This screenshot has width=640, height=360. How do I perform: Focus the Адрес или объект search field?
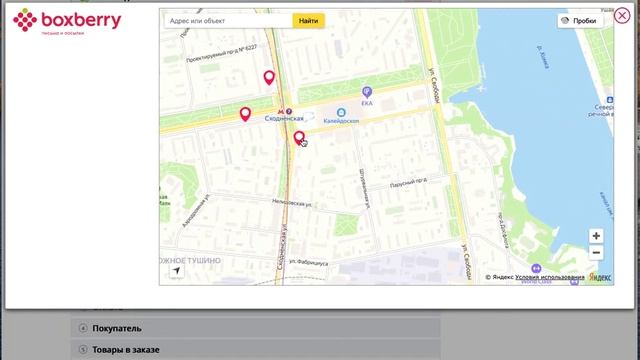click(229, 20)
